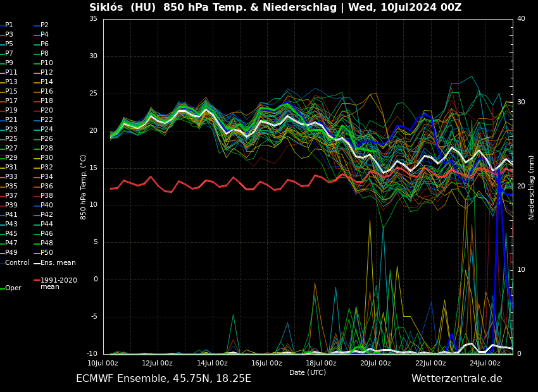Image resolution: width=538 pixels, height=392 pixels.
Task: Click the ECMWF Ensemble footer text
Action: tap(163, 379)
